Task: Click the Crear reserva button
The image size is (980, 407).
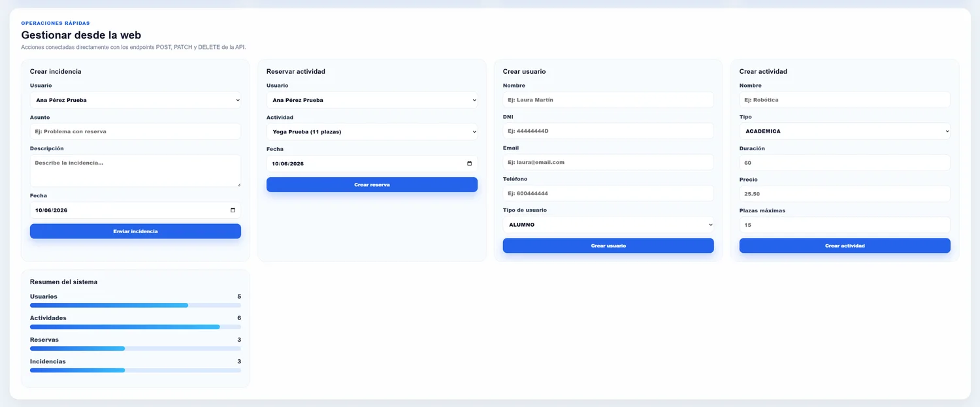Action: (372, 185)
